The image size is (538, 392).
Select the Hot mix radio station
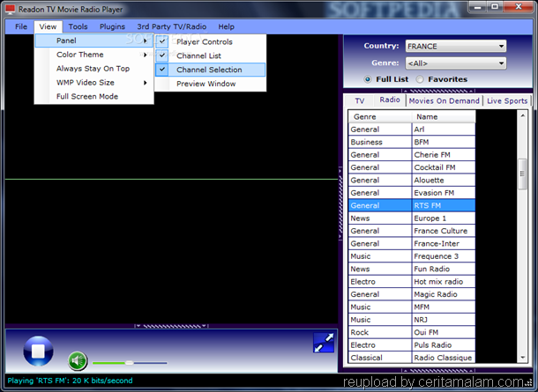444,281
